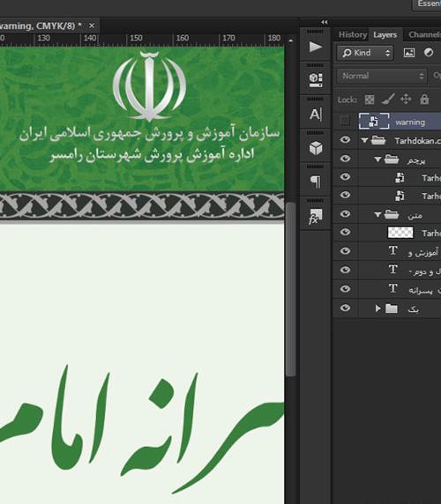Viewport: 441px width, 504px height.
Task: Open the Kind filter dropdown
Action: click(x=365, y=53)
